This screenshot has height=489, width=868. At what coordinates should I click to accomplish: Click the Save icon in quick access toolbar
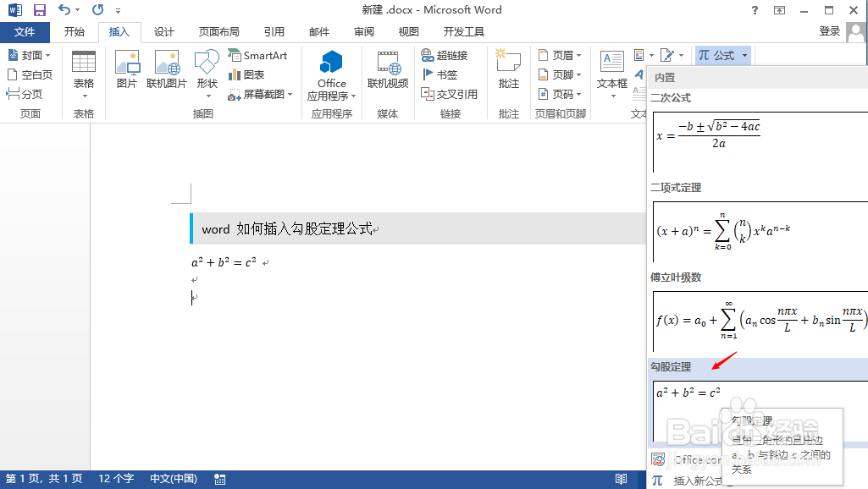(x=39, y=10)
